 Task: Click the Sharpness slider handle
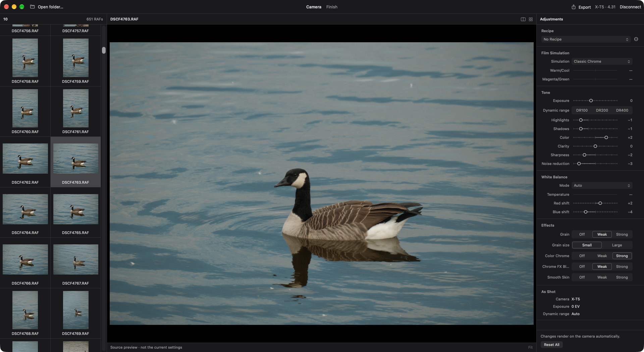tap(585, 155)
